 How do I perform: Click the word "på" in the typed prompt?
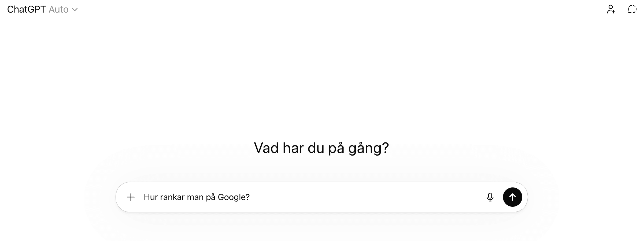click(211, 197)
